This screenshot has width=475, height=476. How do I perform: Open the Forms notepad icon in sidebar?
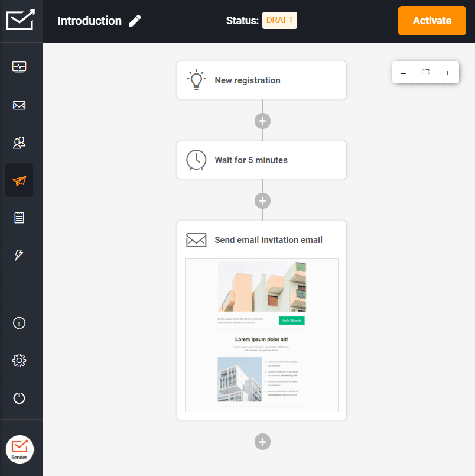tap(19, 217)
